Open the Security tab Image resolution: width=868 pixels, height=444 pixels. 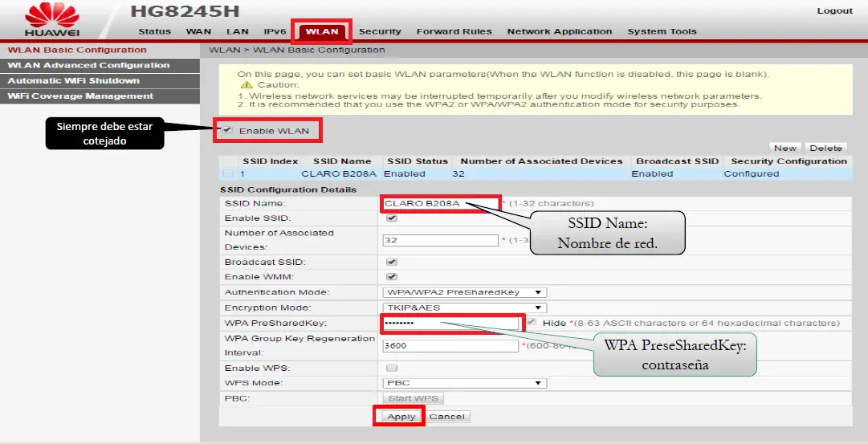[x=380, y=31]
